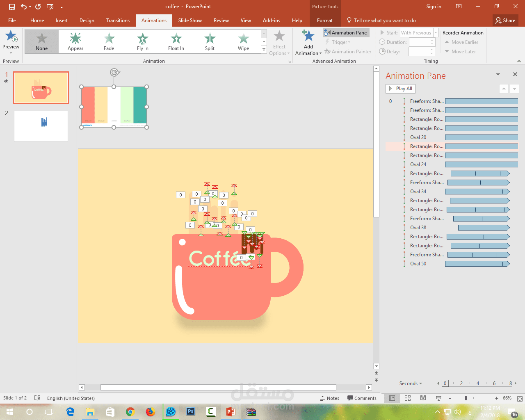Click the Add Animation button

tap(308, 43)
